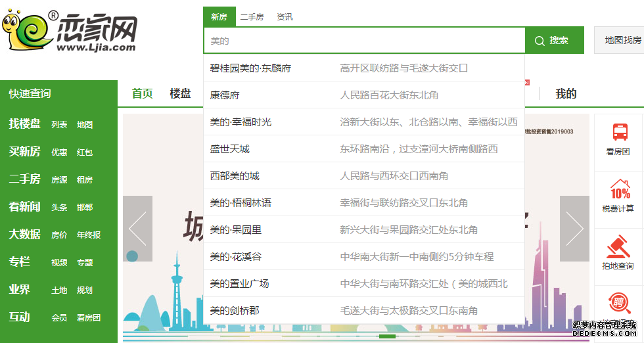This screenshot has height=343, width=644.
Task: Open 优惠 link in sidebar
Action: pyautogui.click(x=59, y=152)
